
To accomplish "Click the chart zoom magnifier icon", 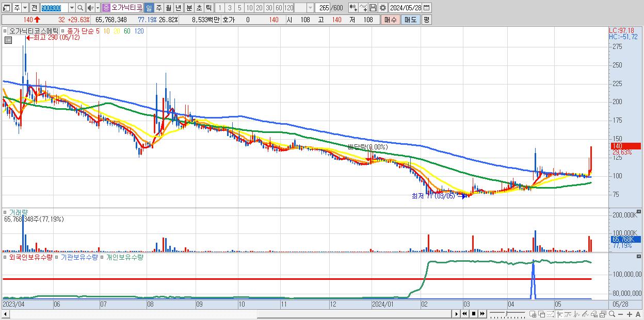I will click(612, 314).
